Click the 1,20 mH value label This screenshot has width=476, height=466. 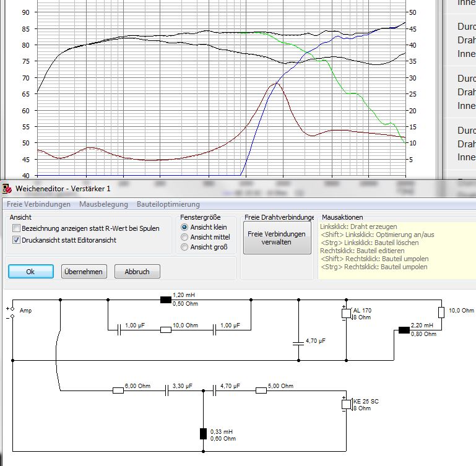184,295
